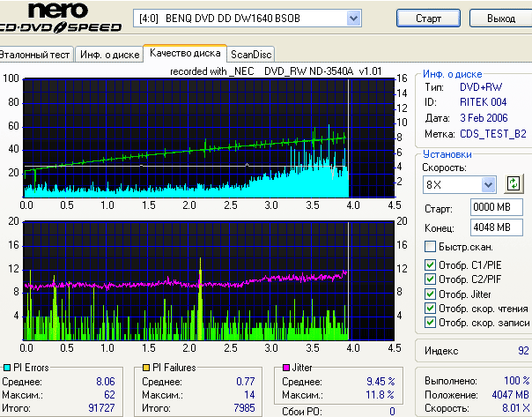Click the Jitter Максим. value 11.8 %
The image size is (532, 417).
click(x=381, y=395)
